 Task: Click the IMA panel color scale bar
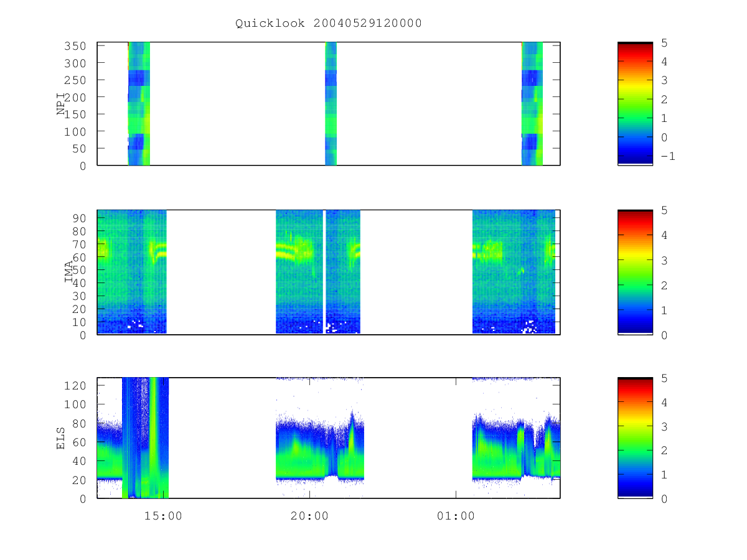(635, 273)
